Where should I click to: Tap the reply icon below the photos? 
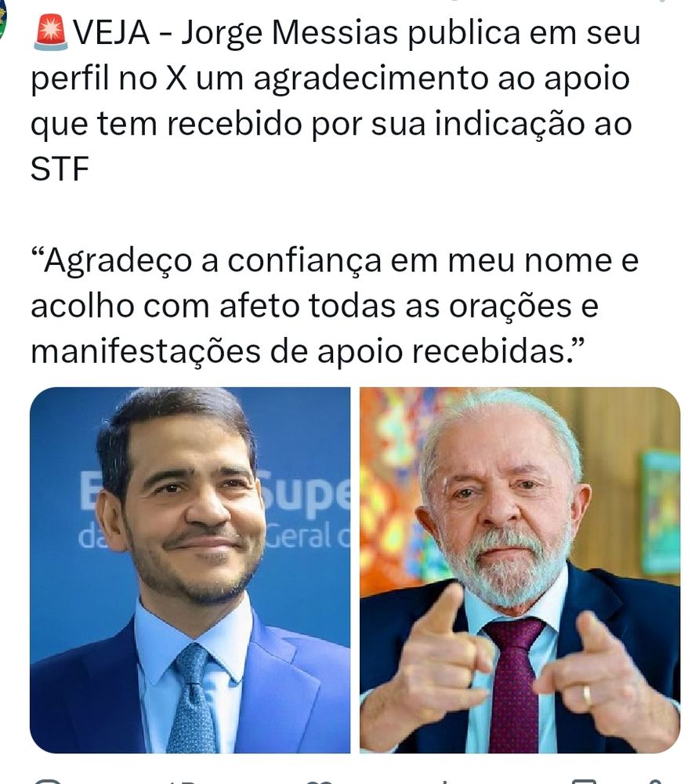click(x=48, y=781)
